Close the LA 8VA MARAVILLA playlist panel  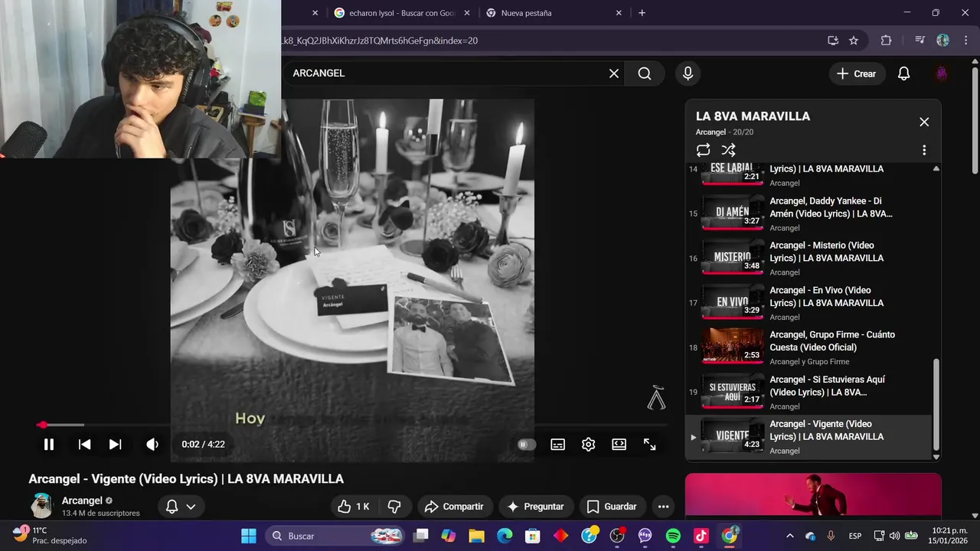click(924, 122)
